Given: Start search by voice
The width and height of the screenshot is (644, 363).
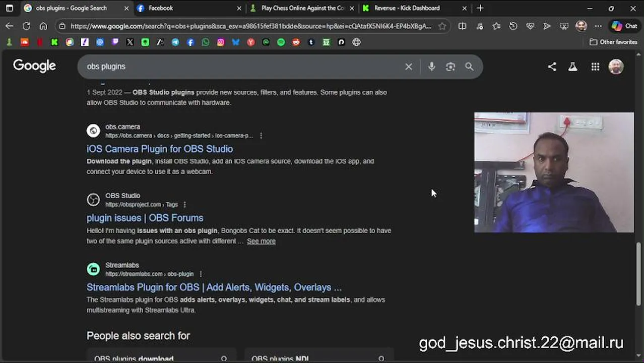Looking at the screenshot, I should tap(431, 67).
